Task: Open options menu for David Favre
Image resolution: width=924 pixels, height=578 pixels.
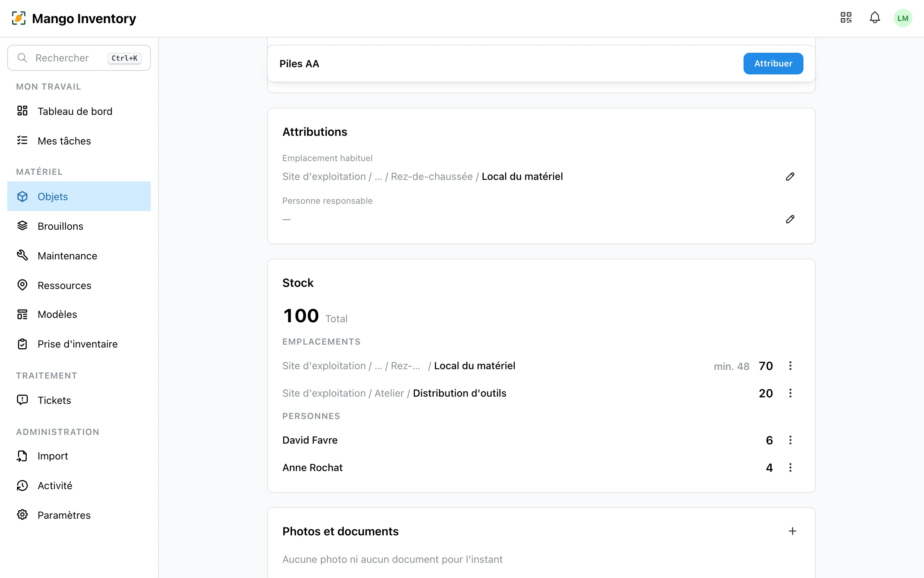Action: pyautogui.click(x=790, y=440)
